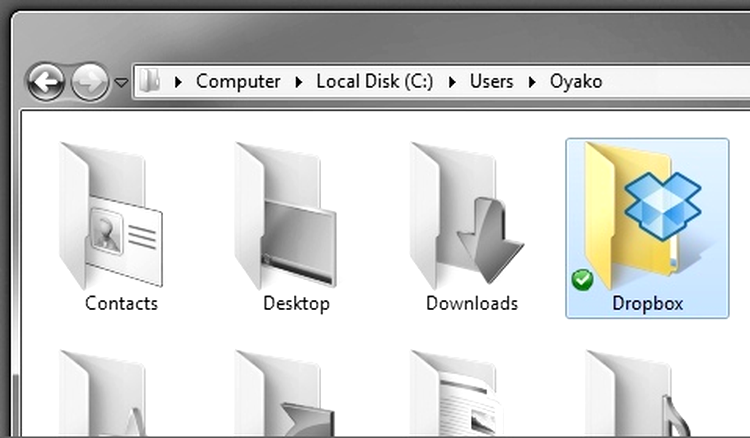Select the Contacts folder icon

coord(111,216)
